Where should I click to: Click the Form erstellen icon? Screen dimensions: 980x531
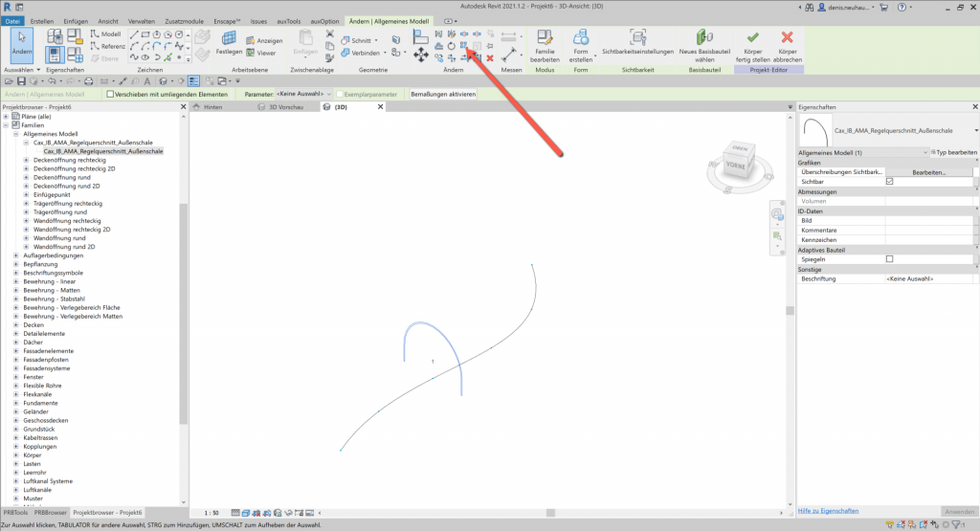581,39
